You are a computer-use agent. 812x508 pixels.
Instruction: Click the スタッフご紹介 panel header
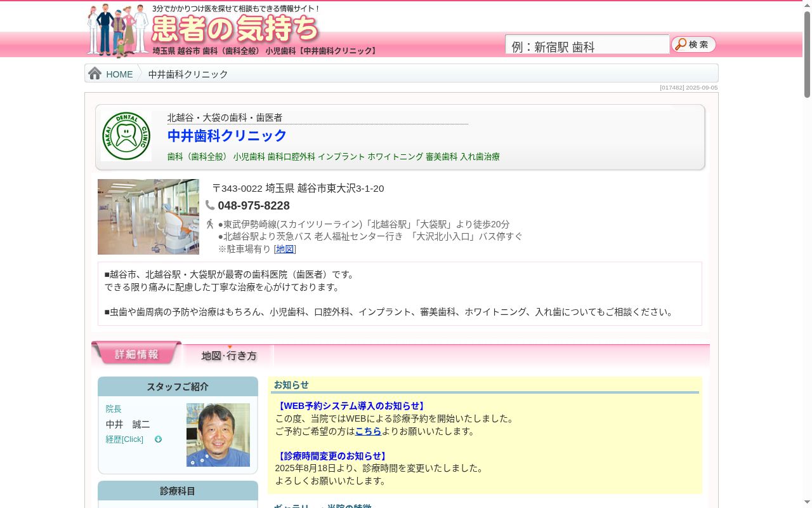tap(178, 387)
